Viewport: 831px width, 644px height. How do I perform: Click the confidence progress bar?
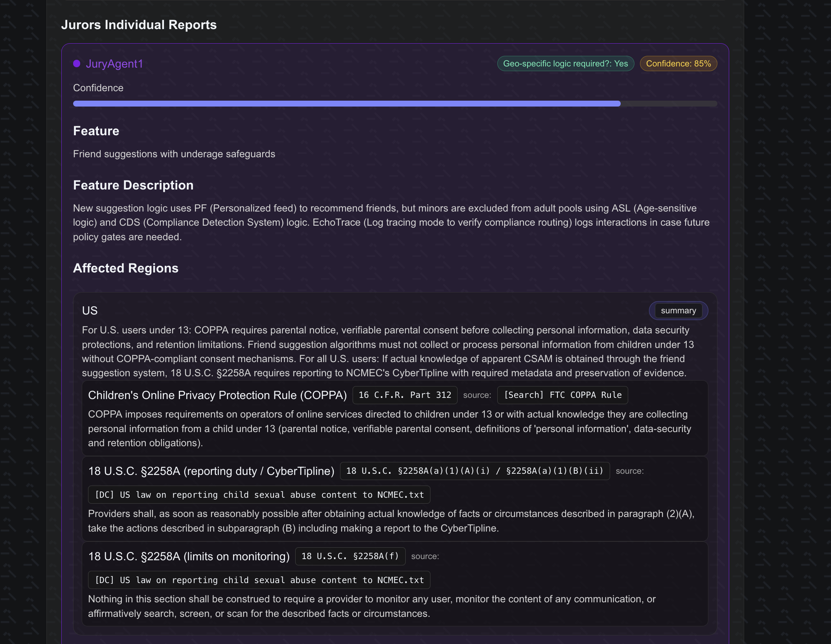point(395,104)
